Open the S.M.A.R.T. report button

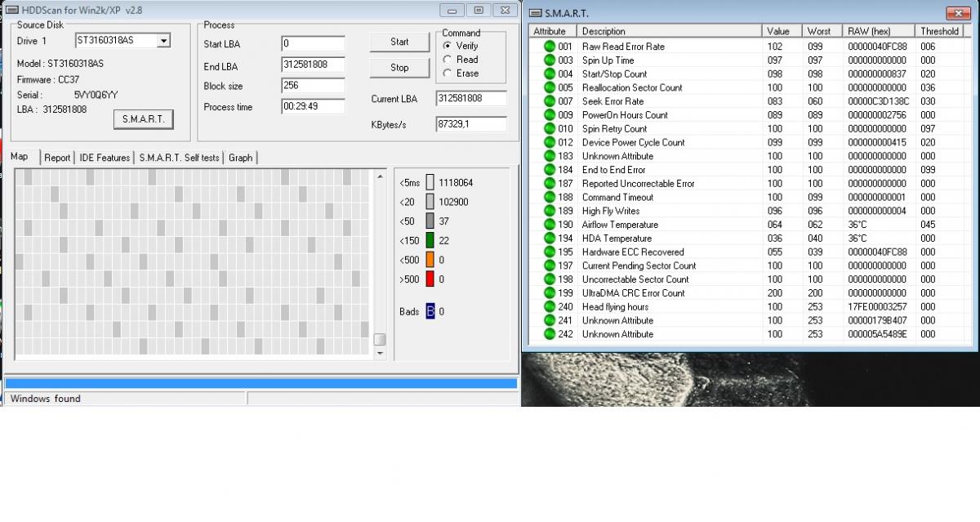(x=143, y=119)
